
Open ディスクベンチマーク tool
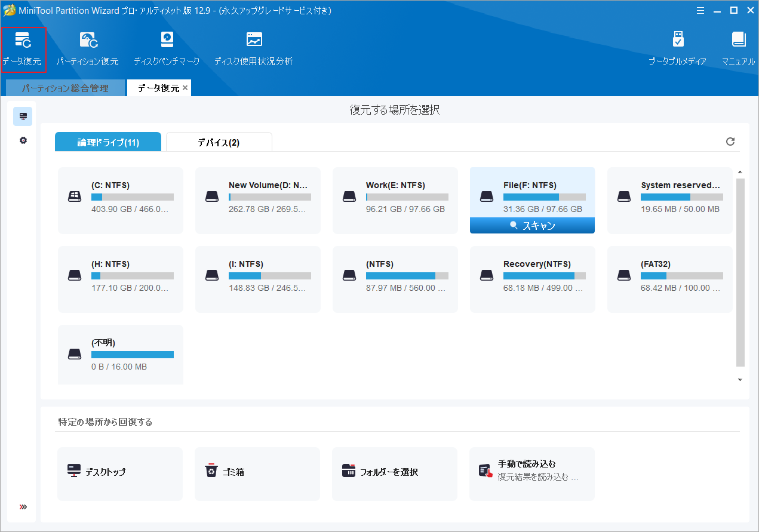167,49
